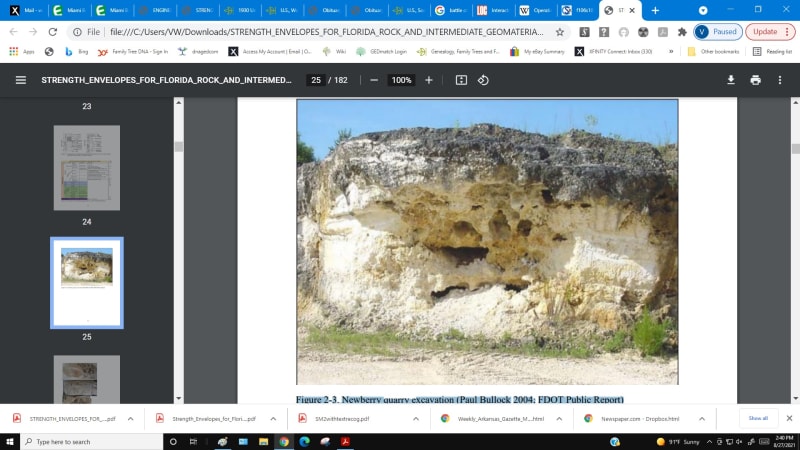Image resolution: width=800 pixels, height=450 pixels.
Task: Zoom in the PDF with plus icon
Action: pos(429,80)
